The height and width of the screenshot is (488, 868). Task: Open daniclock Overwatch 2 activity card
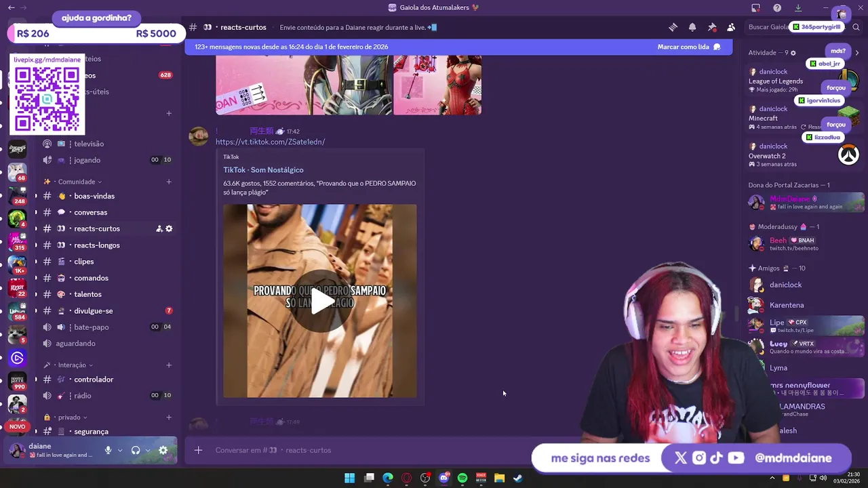coord(804,155)
